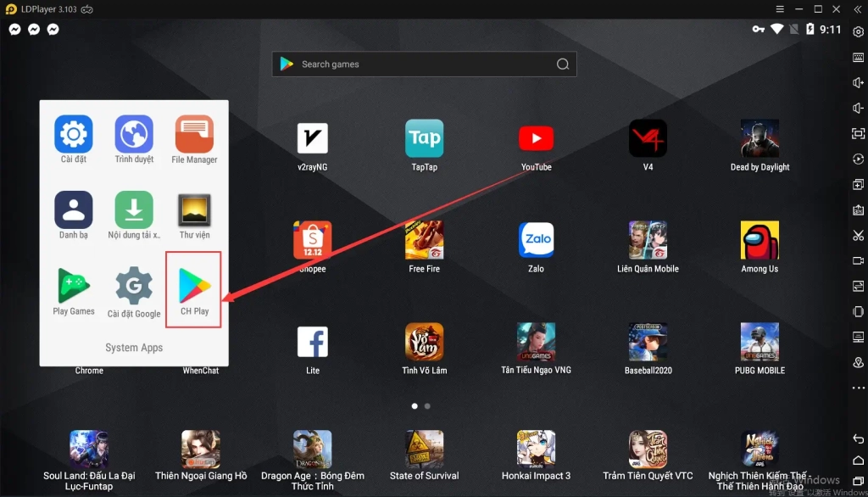Click the Wi-Fi status icon

pos(777,29)
